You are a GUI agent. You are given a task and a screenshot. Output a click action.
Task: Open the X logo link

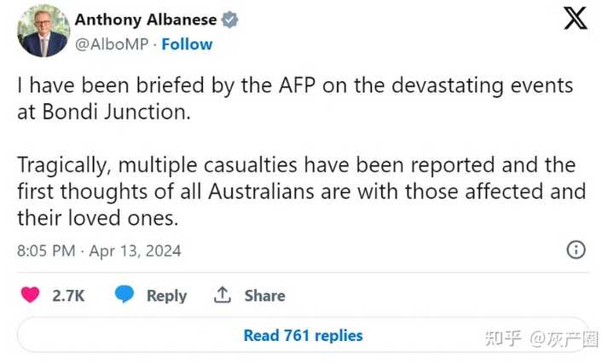[x=576, y=18]
